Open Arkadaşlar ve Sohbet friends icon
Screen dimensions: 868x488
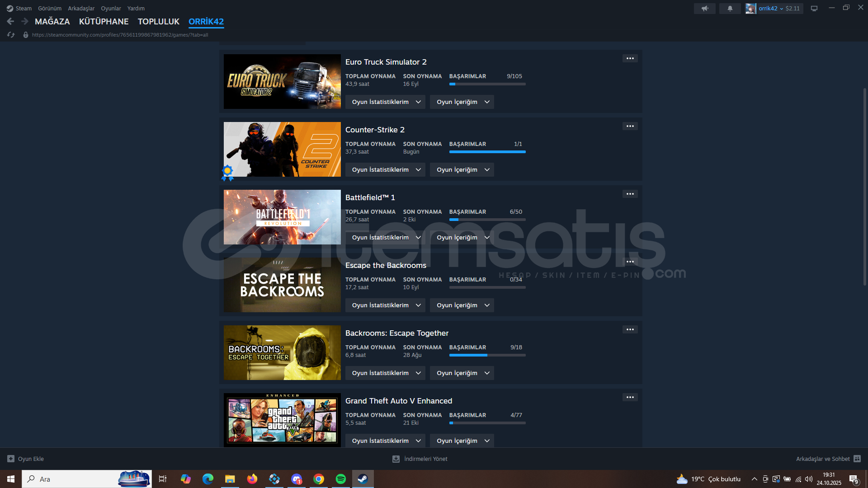tap(857, 459)
